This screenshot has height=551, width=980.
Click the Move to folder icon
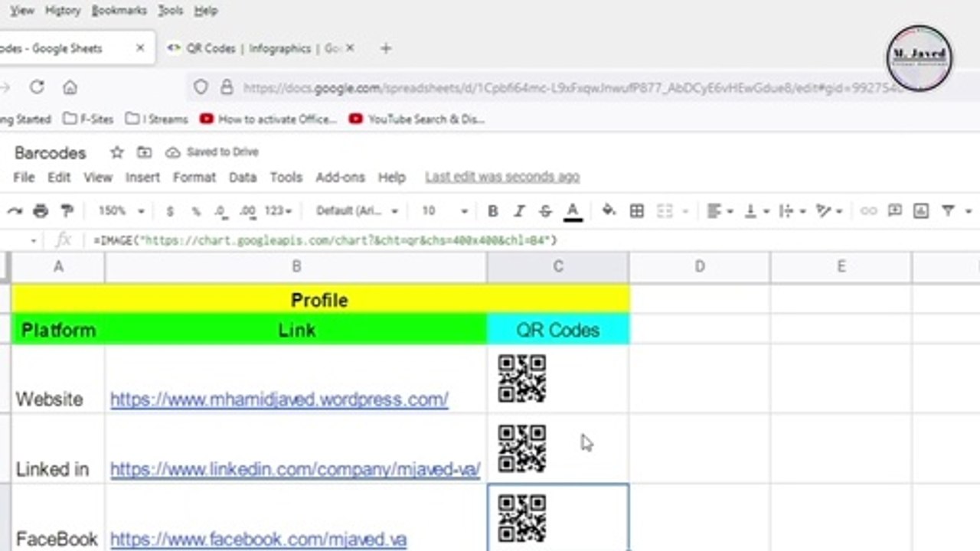point(144,152)
